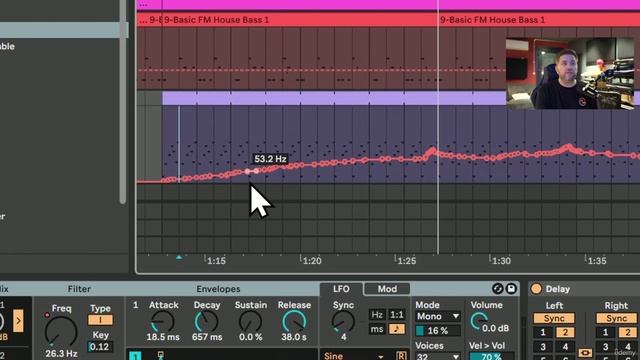The image size is (640, 360).
Task: Click the envelope Attack knob
Action: pyautogui.click(x=162, y=322)
